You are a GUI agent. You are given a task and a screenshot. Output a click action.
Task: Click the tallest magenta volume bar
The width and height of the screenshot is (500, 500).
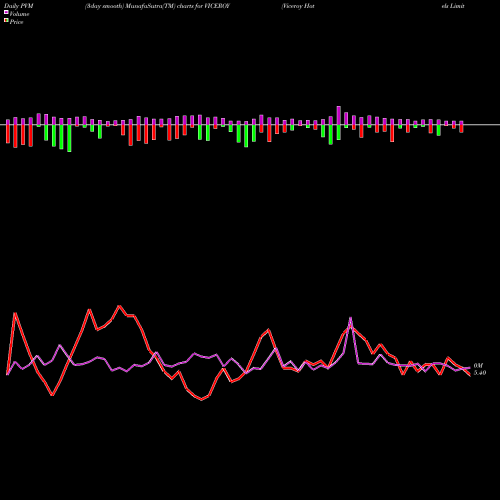point(339,116)
